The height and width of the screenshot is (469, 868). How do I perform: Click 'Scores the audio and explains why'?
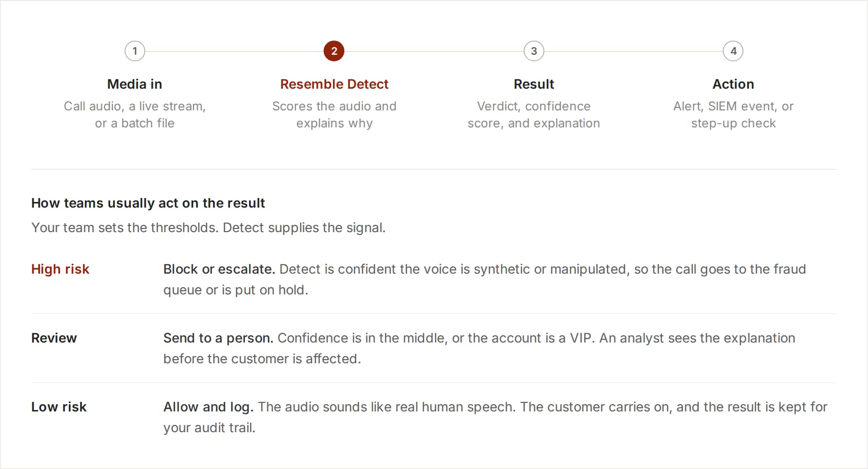tap(334, 115)
